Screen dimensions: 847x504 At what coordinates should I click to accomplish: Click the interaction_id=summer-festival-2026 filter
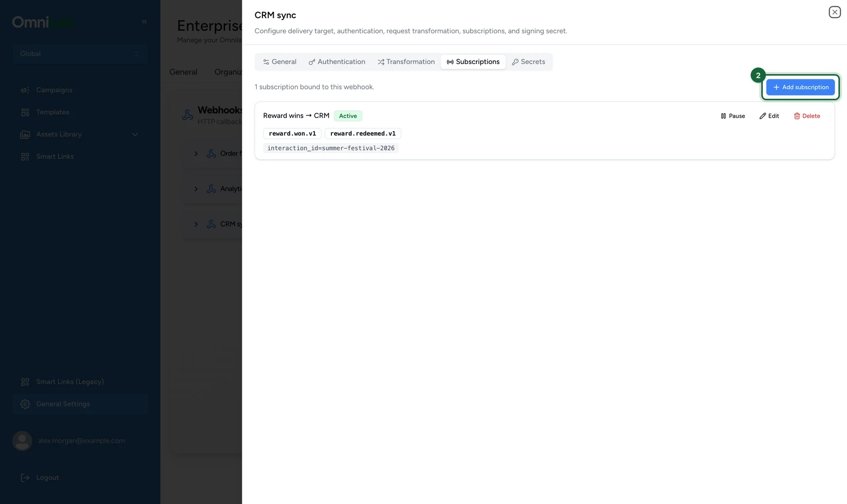point(331,148)
